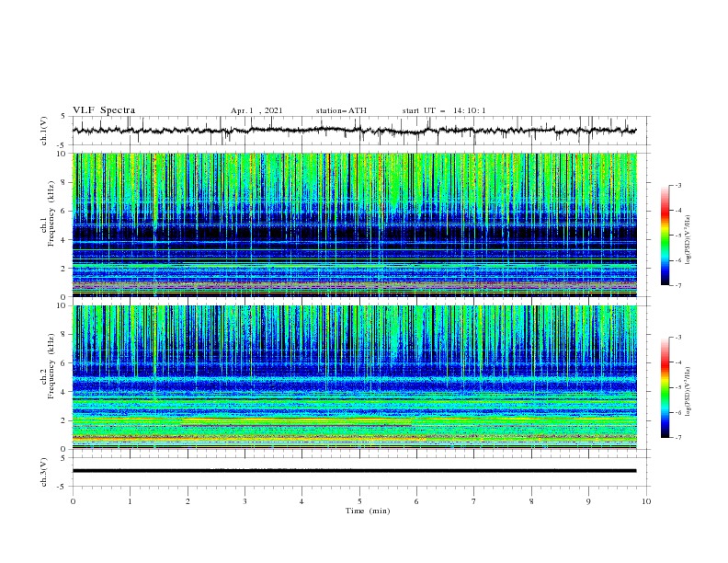Click time axis tick label "3"
Screen dimensions: 728x563
[x=245, y=501]
